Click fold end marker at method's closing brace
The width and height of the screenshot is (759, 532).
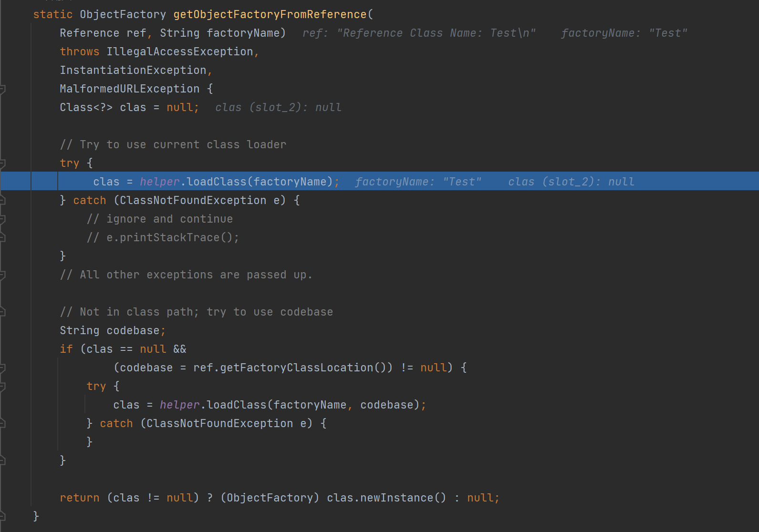(2, 517)
